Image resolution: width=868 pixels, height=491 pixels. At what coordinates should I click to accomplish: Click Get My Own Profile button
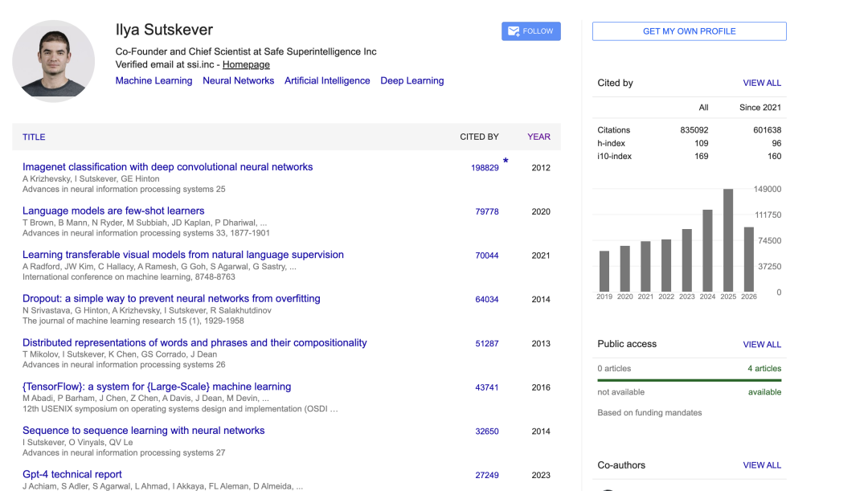(x=690, y=31)
